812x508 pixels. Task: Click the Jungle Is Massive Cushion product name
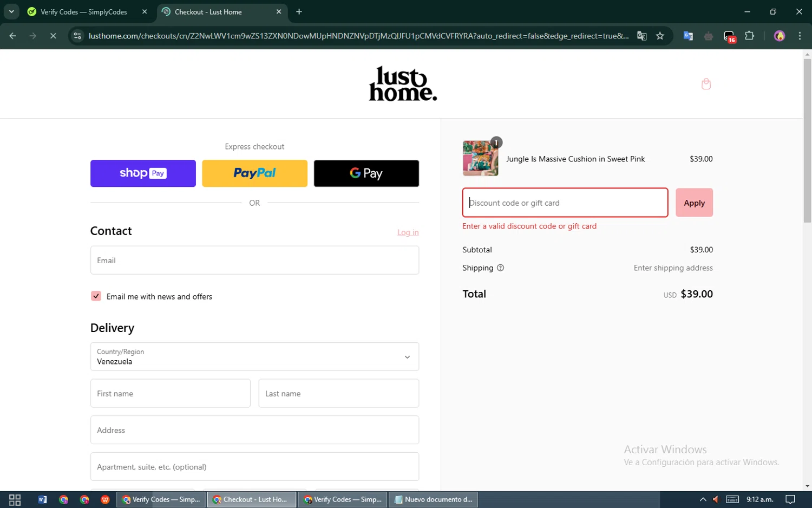click(x=575, y=159)
